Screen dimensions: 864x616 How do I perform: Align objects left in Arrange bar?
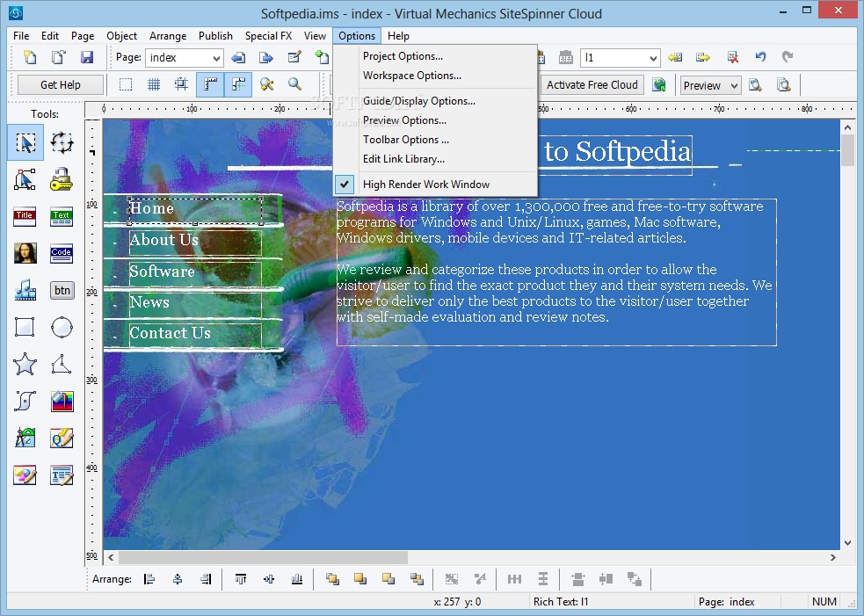click(x=149, y=578)
